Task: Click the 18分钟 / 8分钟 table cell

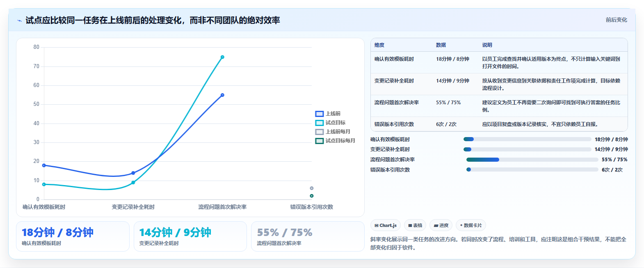Action: coord(452,59)
